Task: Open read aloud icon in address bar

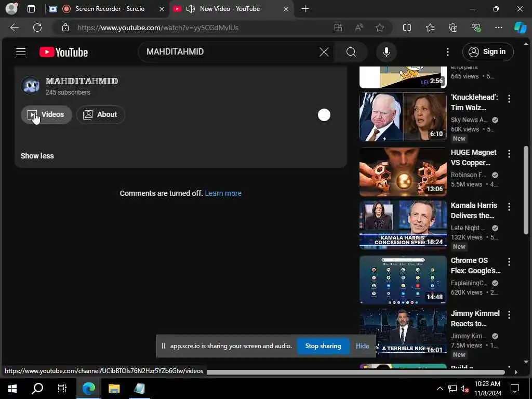Action: point(359,28)
